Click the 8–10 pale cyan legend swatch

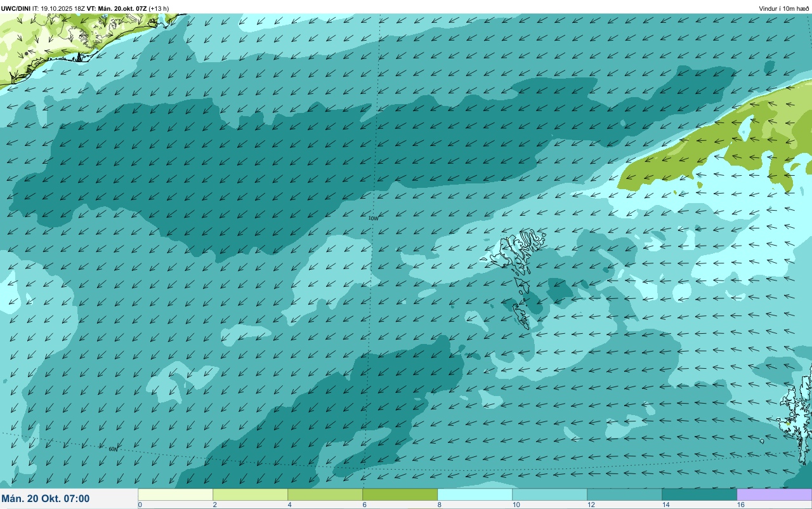475,494
